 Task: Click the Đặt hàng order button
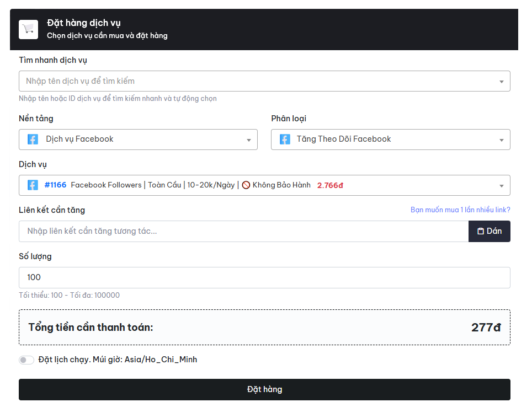pos(265,389)
